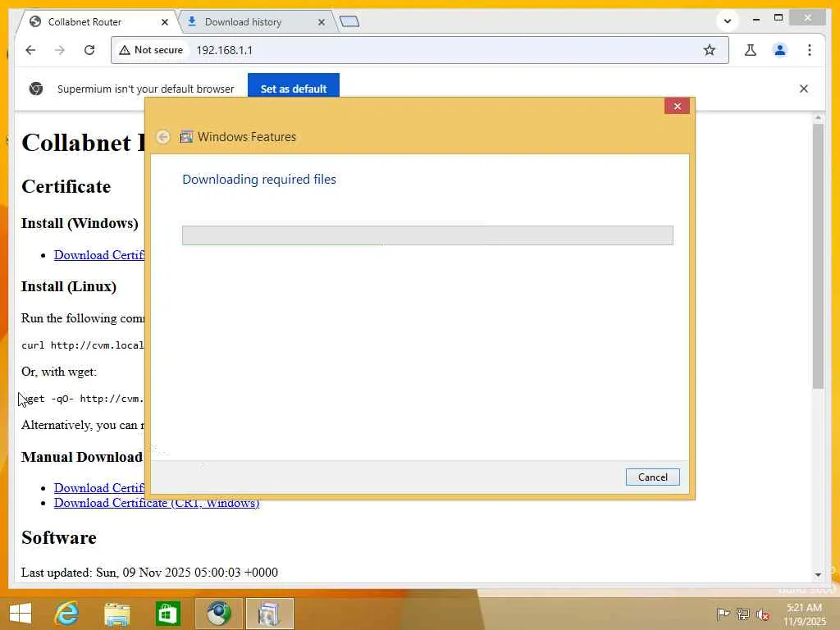
Task: Click the page vertical scrollbar thumb
Action: pos(818,256)
